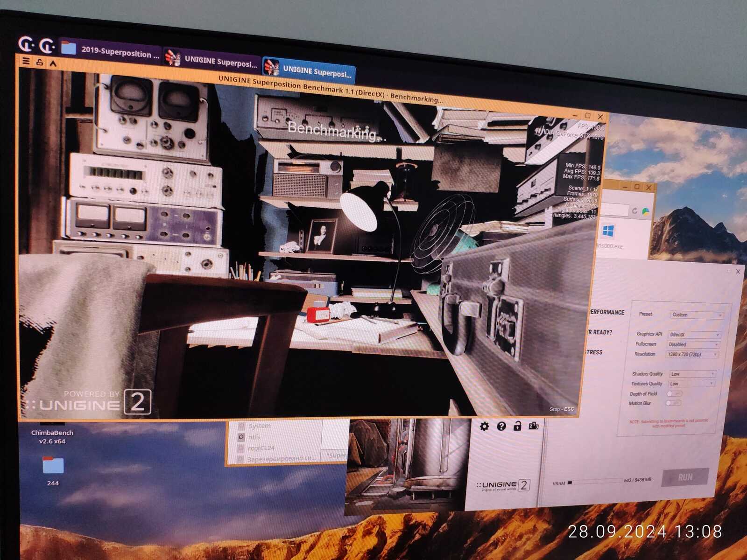This screenshot has width=747, height=560.
Task: Toggle the Motion Blur switch
Action: point(673,403)
